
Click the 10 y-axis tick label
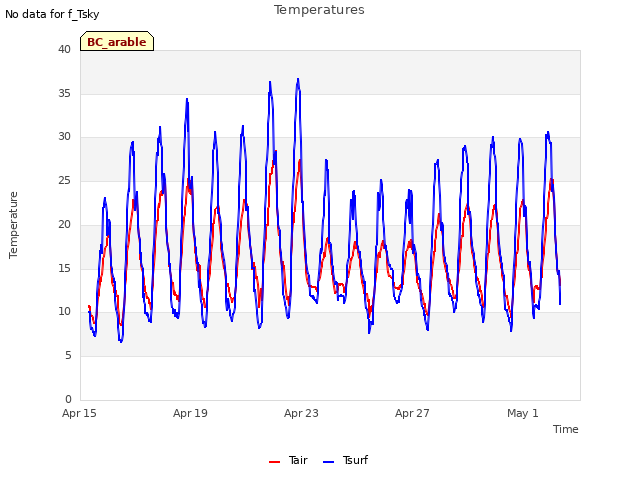pos(64,311)
